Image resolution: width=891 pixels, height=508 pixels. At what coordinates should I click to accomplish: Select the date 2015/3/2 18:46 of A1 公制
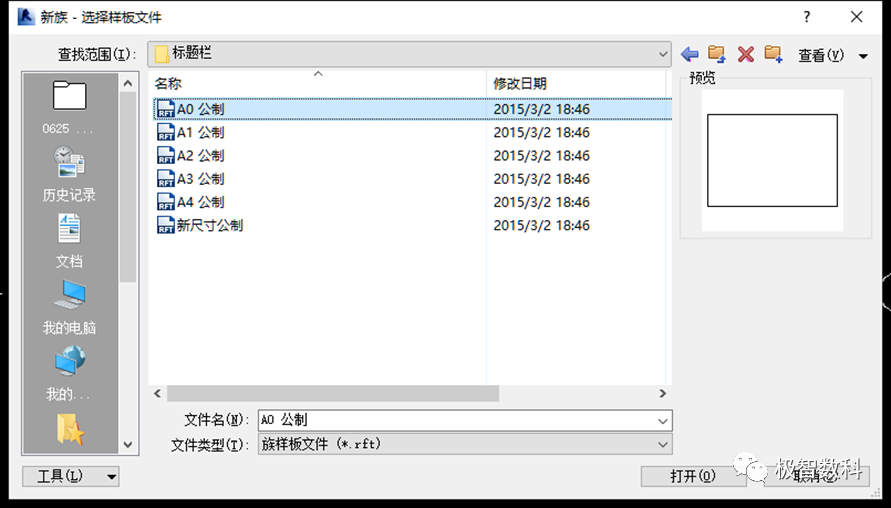click(x=542, y=132)
